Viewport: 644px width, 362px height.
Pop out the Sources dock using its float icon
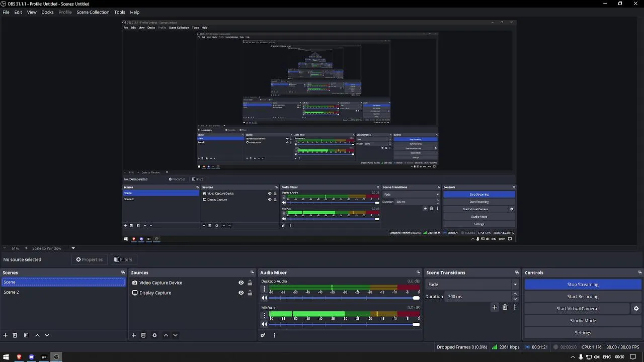tap(252, 273)
